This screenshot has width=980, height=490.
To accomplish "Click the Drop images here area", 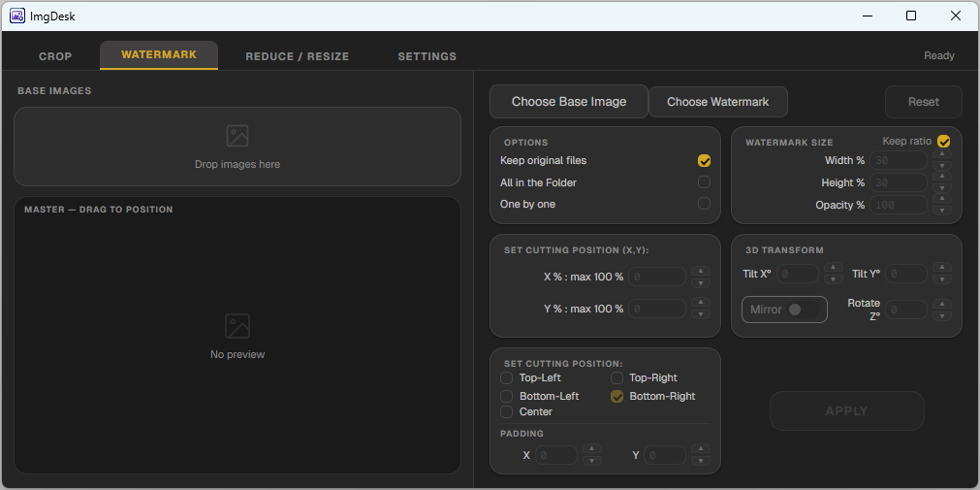I will (x=237, y=147).
